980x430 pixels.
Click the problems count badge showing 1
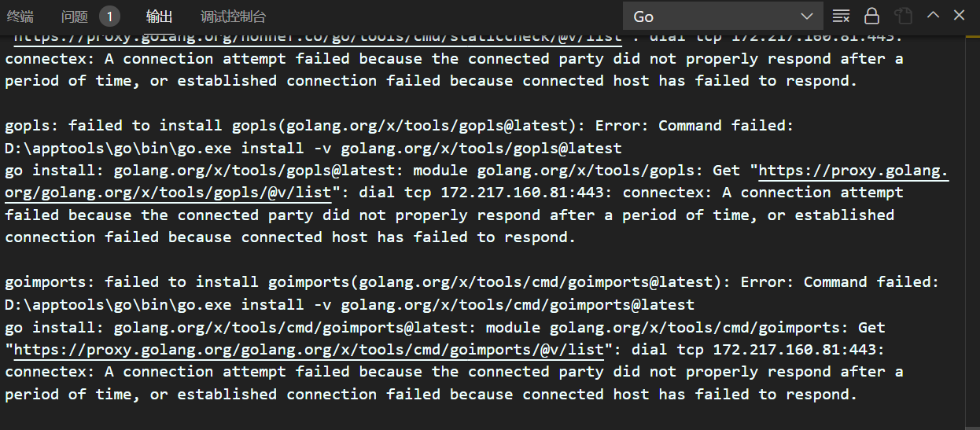109,16
